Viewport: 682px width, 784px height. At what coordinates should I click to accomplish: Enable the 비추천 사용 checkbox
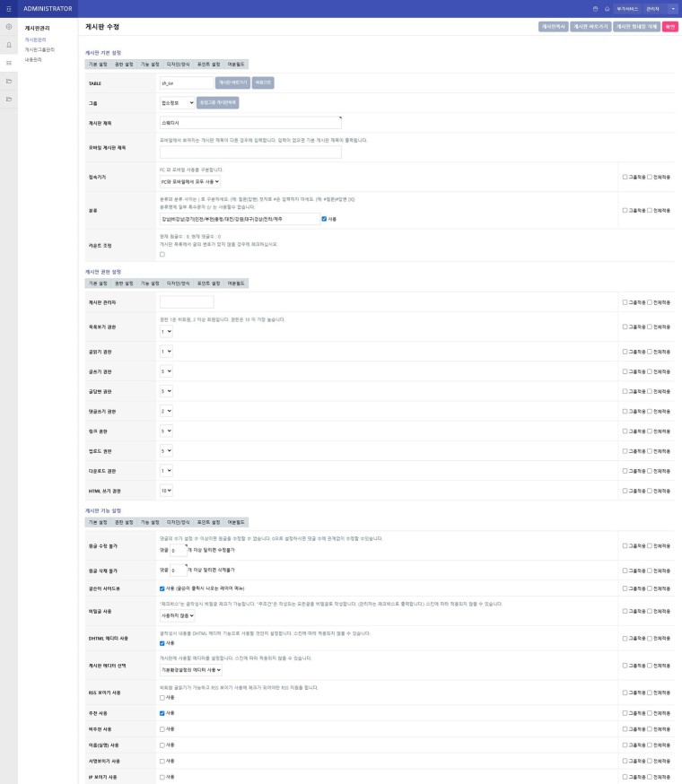(x=162, y=729)
